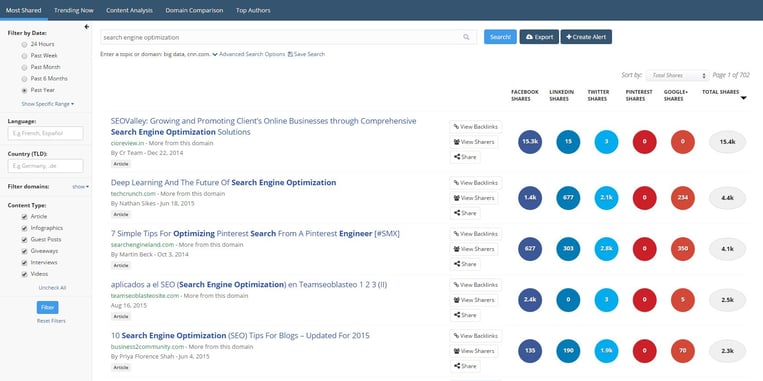The image size is (763, 381).
Task: Sort by Facebook Shares column header
Action: [x=525, y=95]
